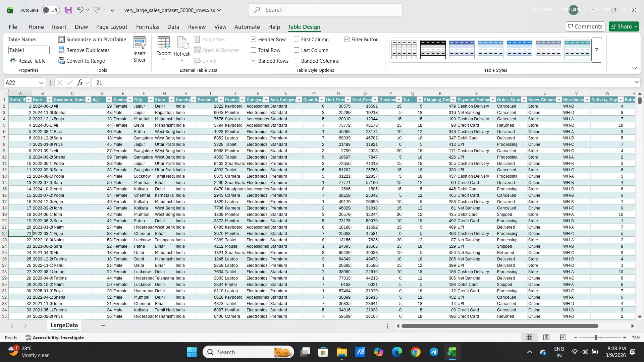Switch to Page Break Preview view
The image size is (644, 362).
[563, 338]
